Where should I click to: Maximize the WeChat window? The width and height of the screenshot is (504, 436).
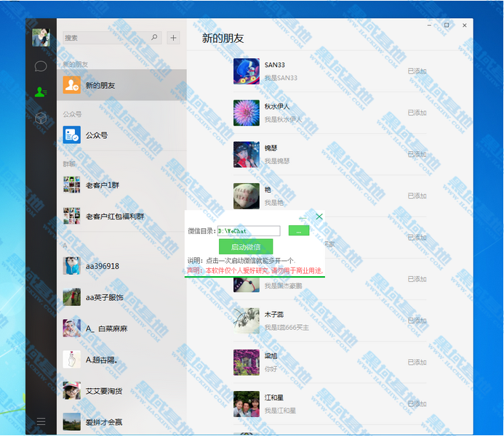[x=447, y=25]
